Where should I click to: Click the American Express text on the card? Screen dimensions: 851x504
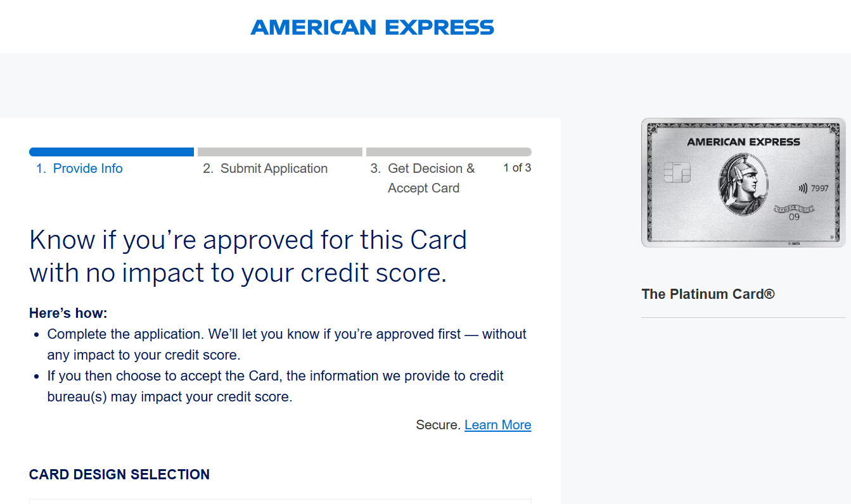743,142
